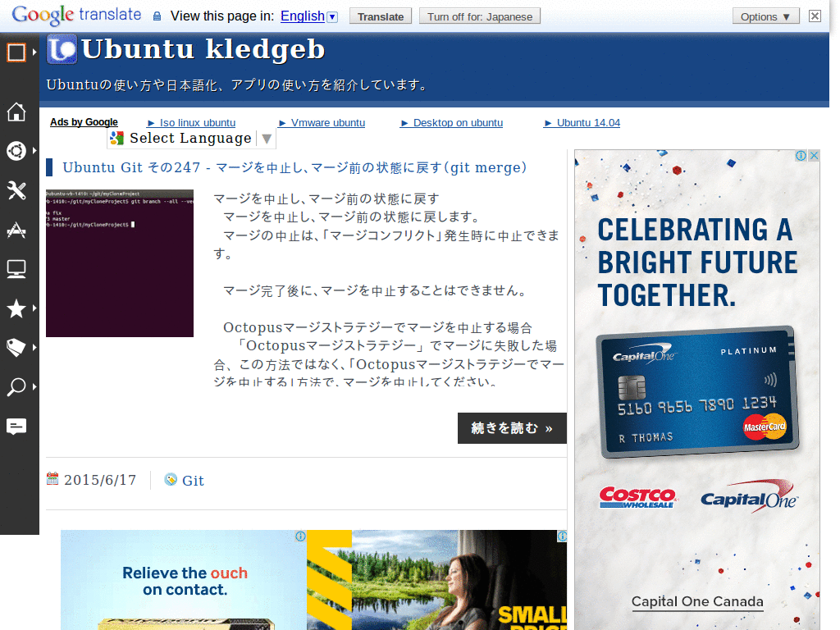840x630 pixels.
Task: Open the Options dropdown menu
Action: (x=765, y=16)
